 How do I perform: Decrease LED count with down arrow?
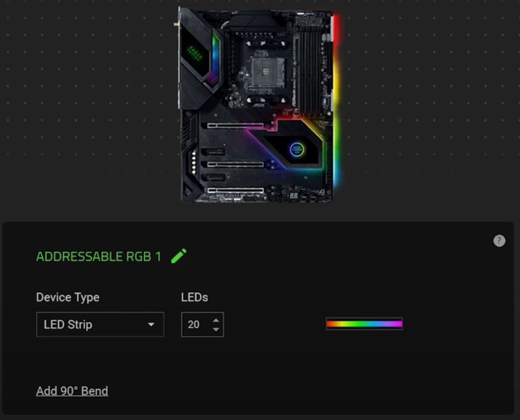pyautogui.click(x=216, y=329)
